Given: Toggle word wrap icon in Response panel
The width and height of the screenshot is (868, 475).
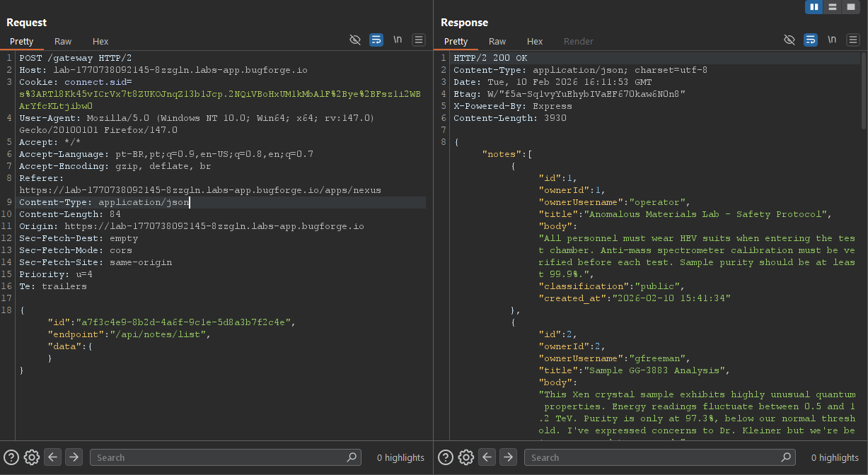Looking at the screenshot, I should coord(811,40).
